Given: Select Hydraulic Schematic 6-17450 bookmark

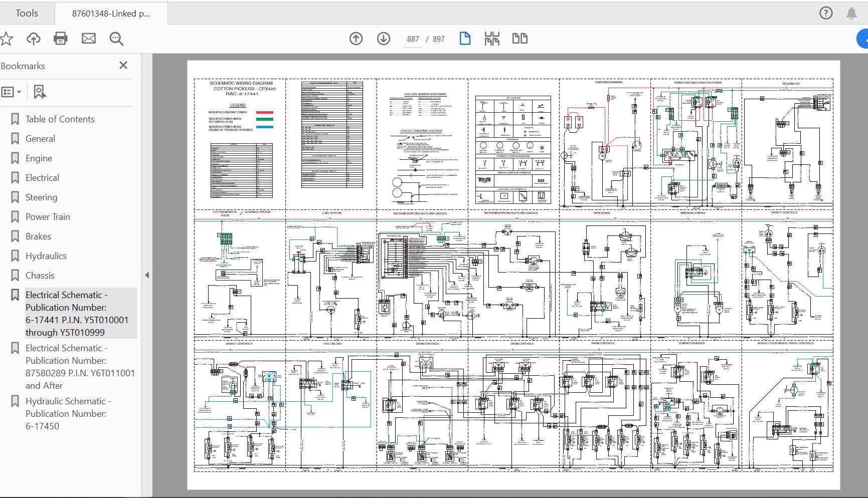Looking at the screenshot, I should click(x=68, y=414).
